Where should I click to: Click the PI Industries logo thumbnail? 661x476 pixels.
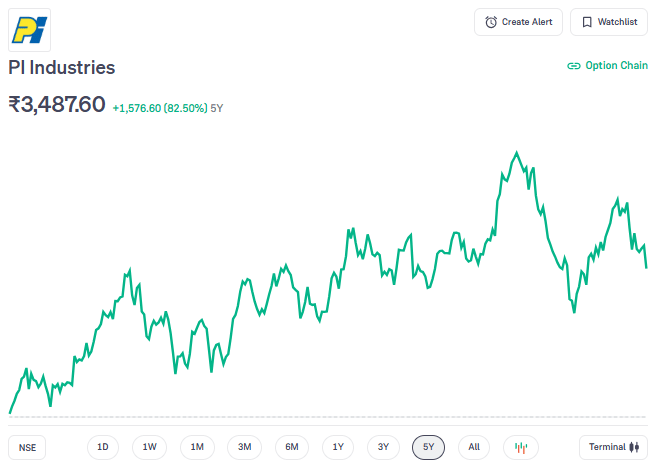30,30
